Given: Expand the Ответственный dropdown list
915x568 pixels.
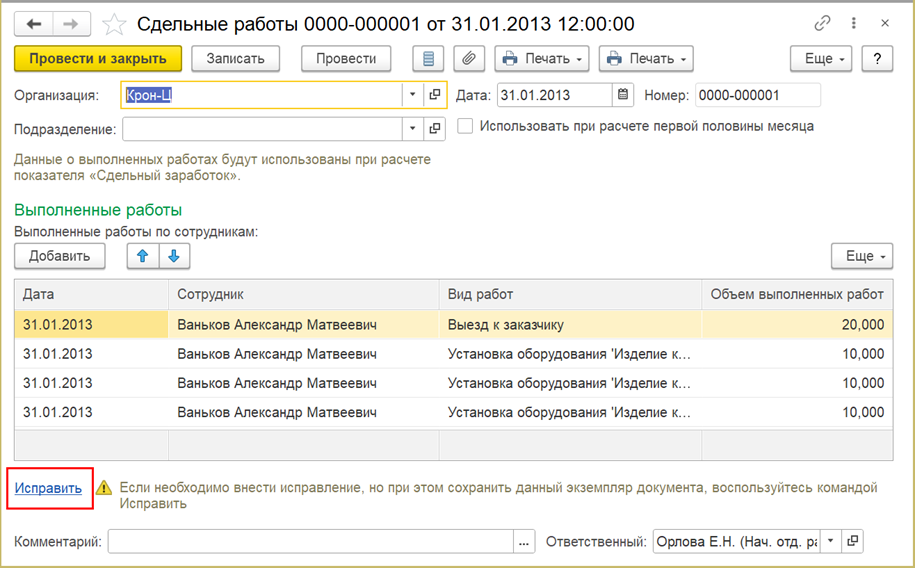Looking at the screenshot, I should [x=830, y=541].
